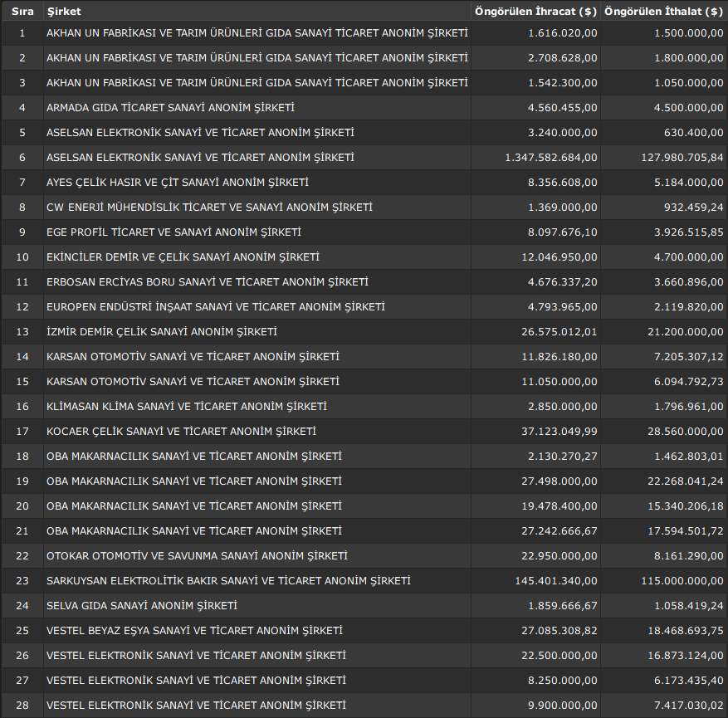Viewport: 728px width, 718px height.
Task: Click VESTEL BEYAZ EŞYA company name
Action: [x=194, y=631]
